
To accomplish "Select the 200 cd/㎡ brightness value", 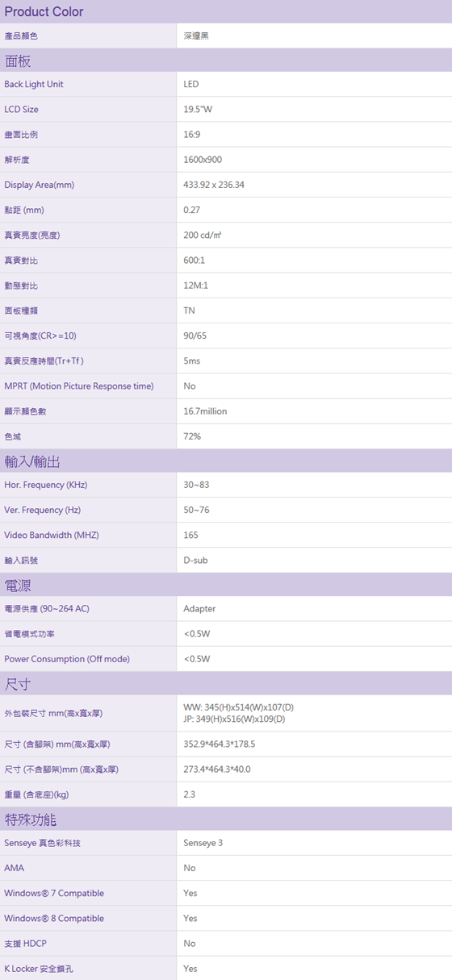I will [x=202, y=236].
